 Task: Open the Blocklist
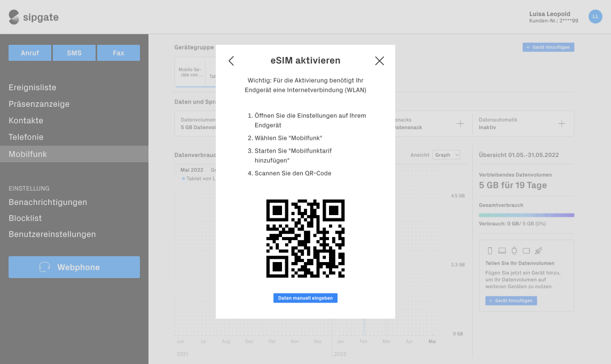pos(25,218)
